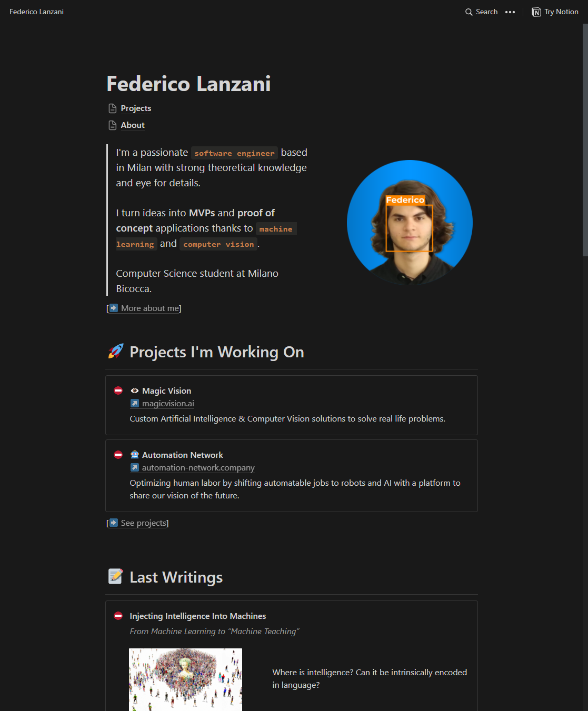Click the See projects link
The image size is (588, 711).
coord(144,523)
